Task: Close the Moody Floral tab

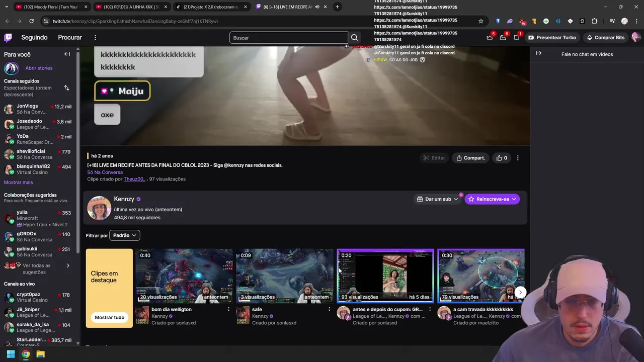Action: pyautogui.click(x=86, y=7)
